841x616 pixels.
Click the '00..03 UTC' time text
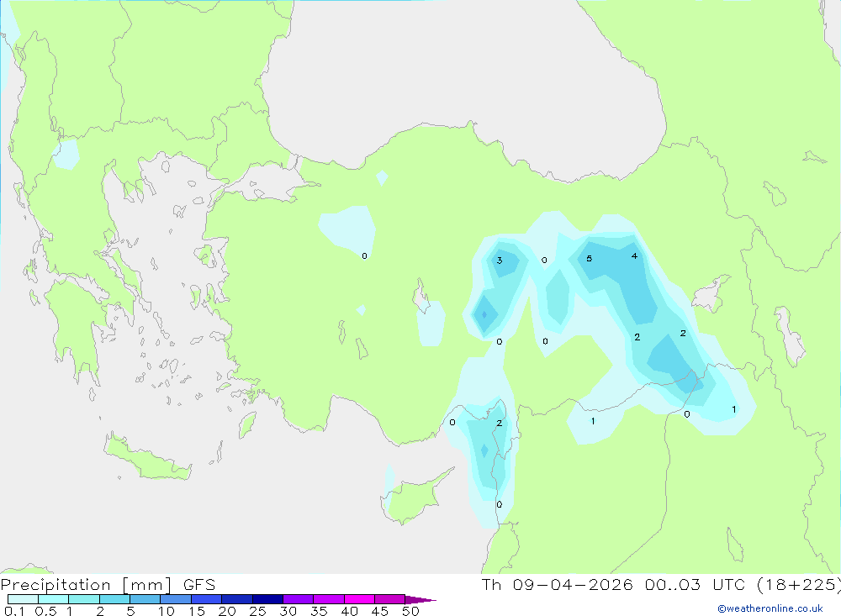(697, 585)
